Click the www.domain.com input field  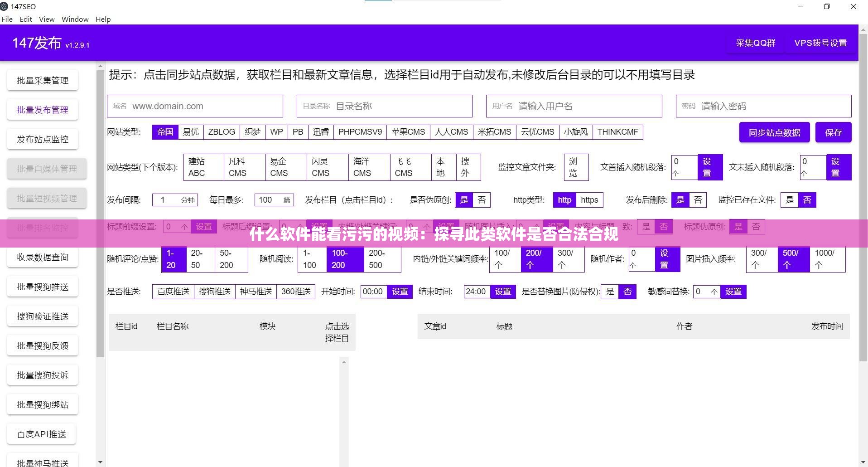click(195, 106)
